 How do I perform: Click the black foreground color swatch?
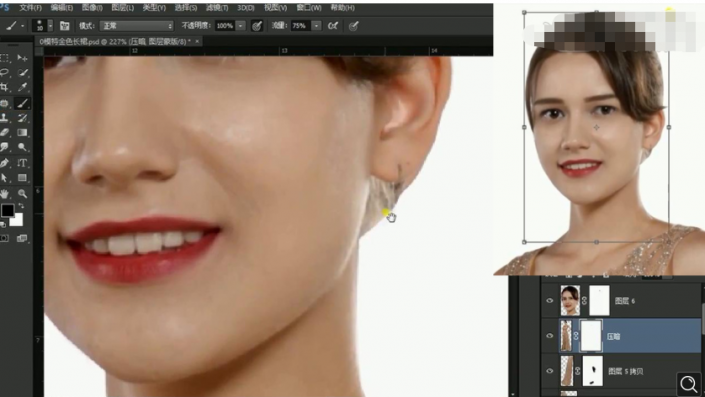pyautogui.click(x=8, y=210)
